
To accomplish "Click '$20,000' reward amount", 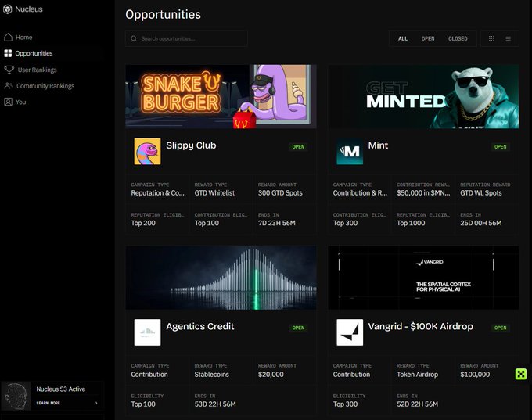I will click(x=271, y=375).
